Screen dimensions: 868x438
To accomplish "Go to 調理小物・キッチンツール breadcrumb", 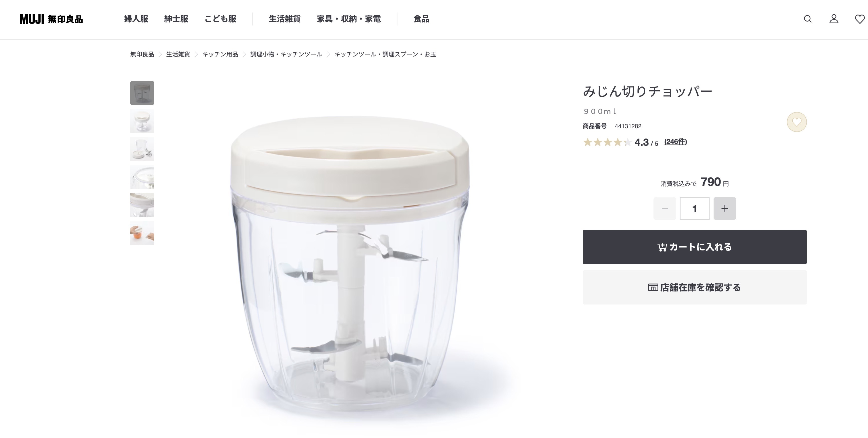I will 286,54.
